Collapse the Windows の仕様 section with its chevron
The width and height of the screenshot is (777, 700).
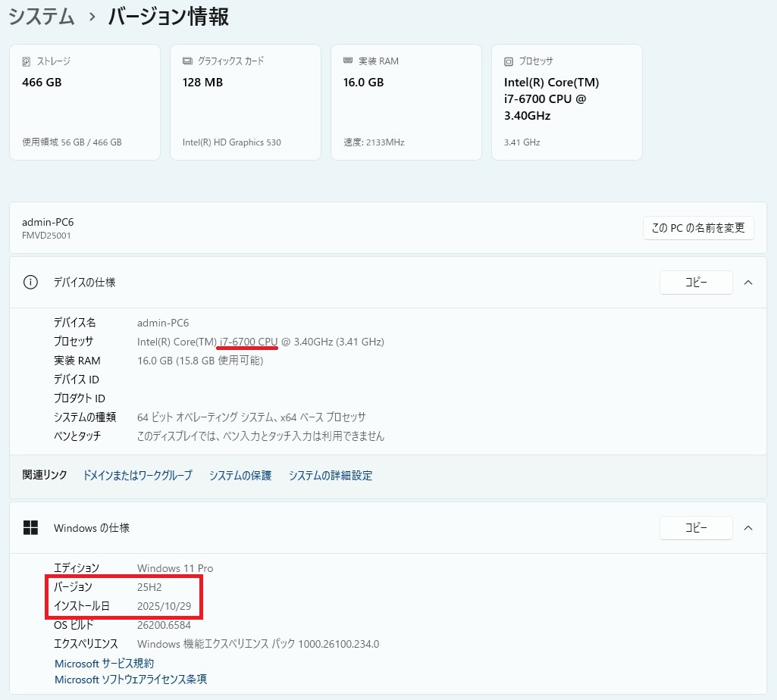point(748,527)
